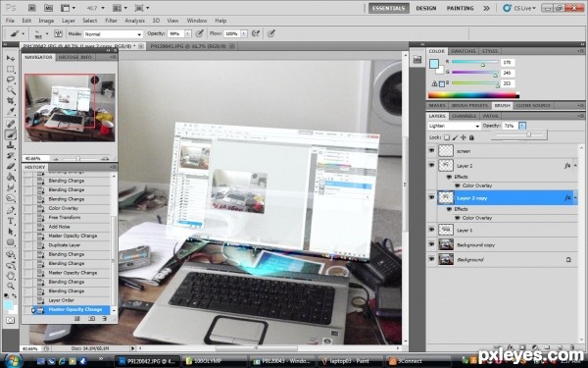Toggle the Brush panel from options bar
Screen dimensions: 588x368
(x=58, y=33)
